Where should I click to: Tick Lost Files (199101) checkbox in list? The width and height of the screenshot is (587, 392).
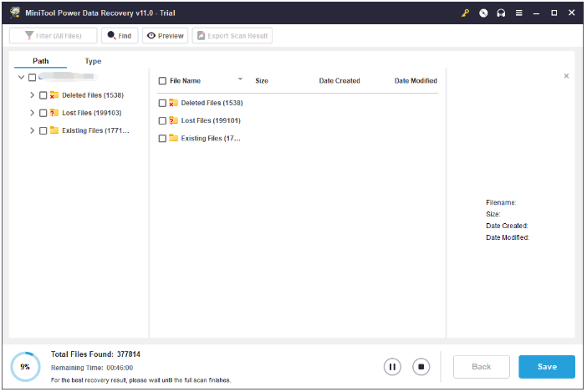coord(162,121)
